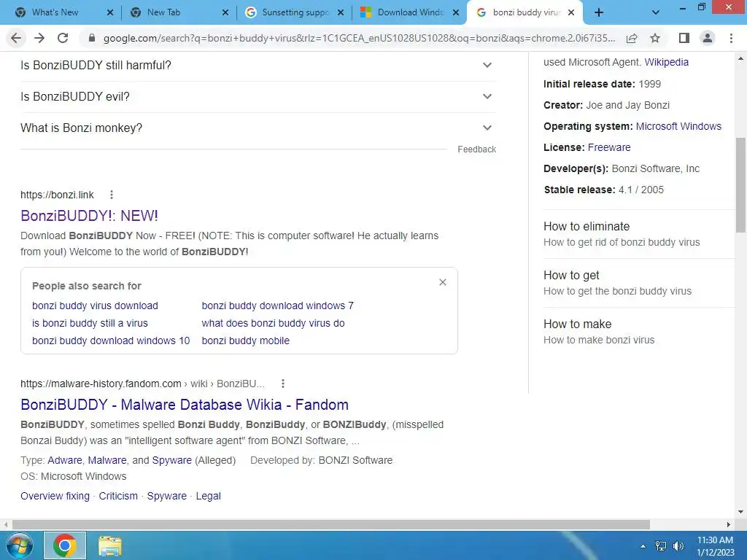Click the volume speaker icon in tray

pyautogui.click(x=678, y=546)
